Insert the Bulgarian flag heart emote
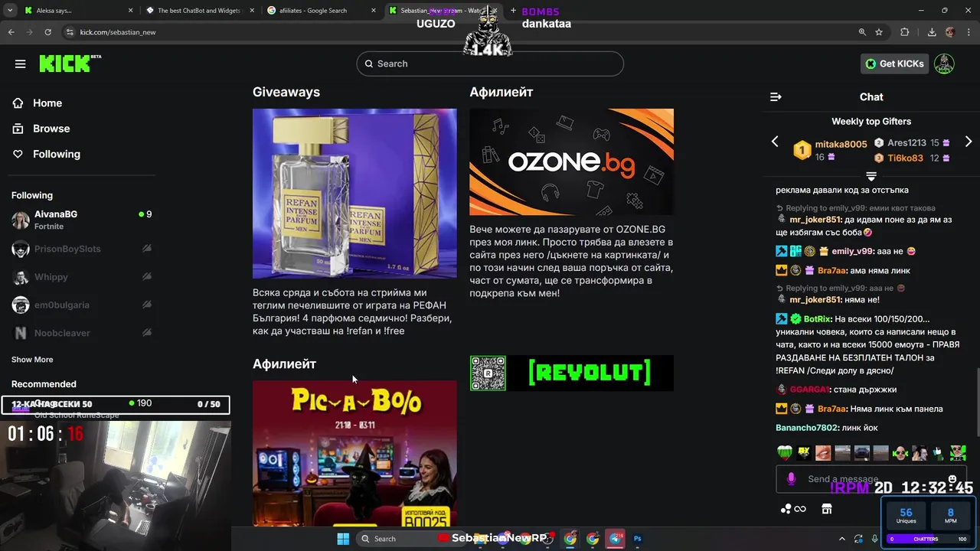 point(785,453)
